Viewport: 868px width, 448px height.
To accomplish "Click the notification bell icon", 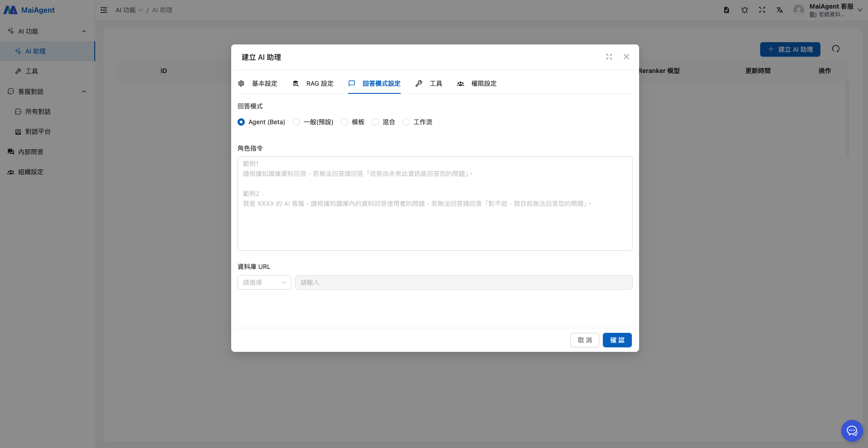I will coord(744,10).
